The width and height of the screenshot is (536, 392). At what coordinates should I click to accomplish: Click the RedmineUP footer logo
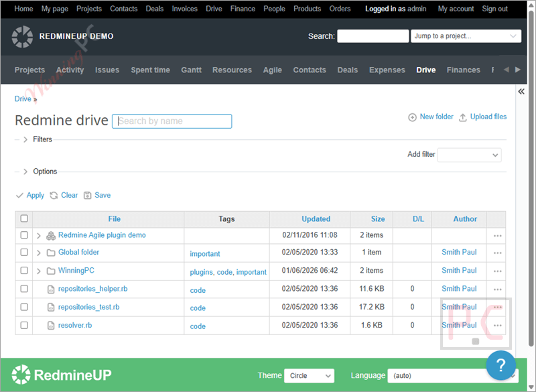(62, 375)
